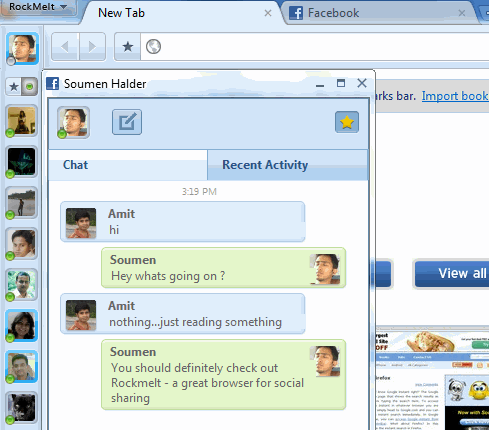Click the write post pencil icon

click(x=127, y=122)
